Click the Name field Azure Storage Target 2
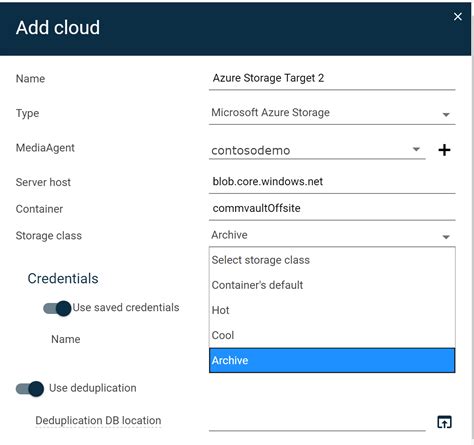The width and height of the screenshot is (474, 445). click(332, 78)
